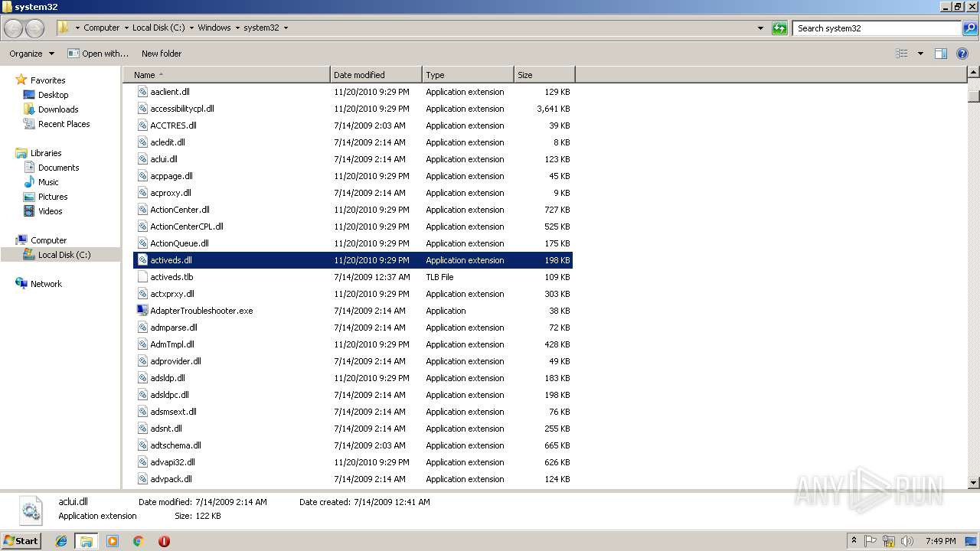980x551 pixels.
Task: Expand the arrow after Windows in breadcrumb
Action: tap(238, 28)
